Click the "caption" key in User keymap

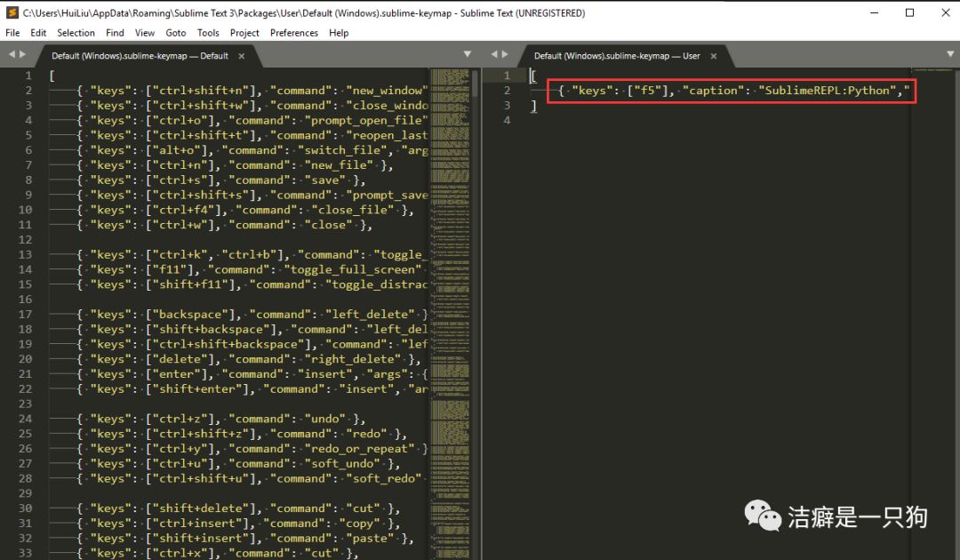point(713,91)
